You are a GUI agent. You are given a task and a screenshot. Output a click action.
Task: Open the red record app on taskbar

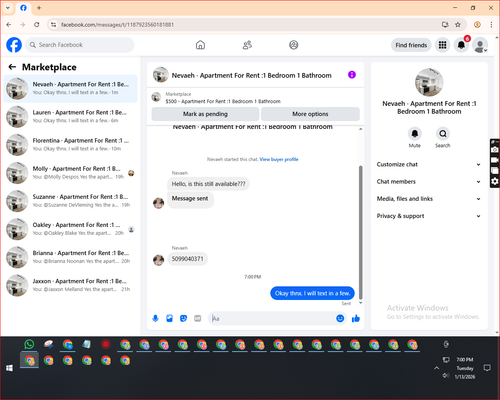(x=106, y=344)
